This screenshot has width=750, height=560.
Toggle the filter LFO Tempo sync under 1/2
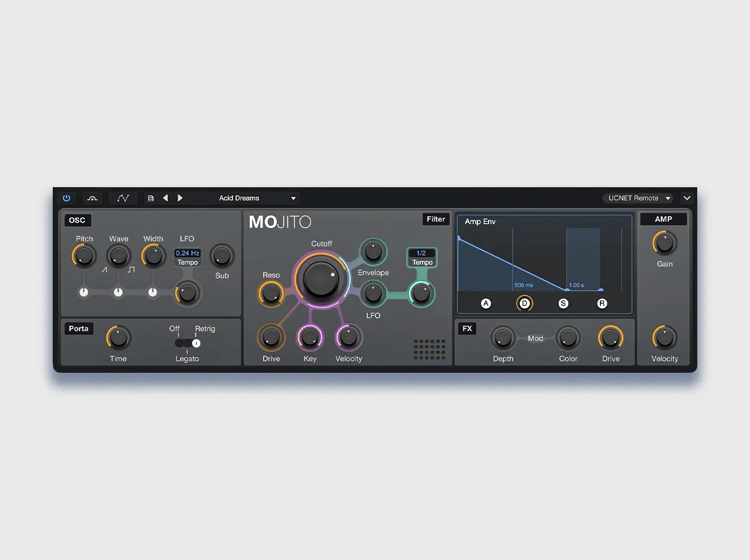(x=422, y=263)
